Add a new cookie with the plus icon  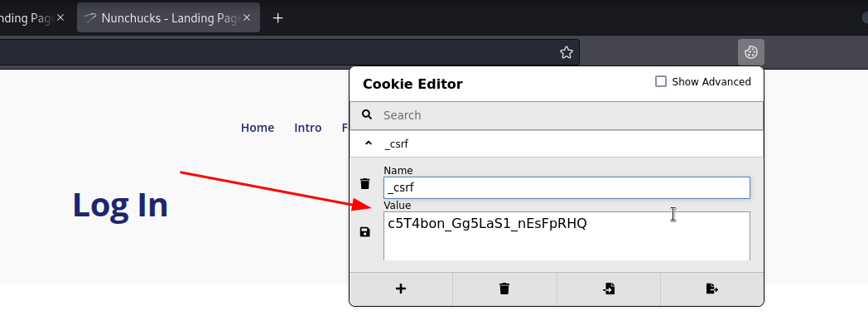[x=401, y=289]
